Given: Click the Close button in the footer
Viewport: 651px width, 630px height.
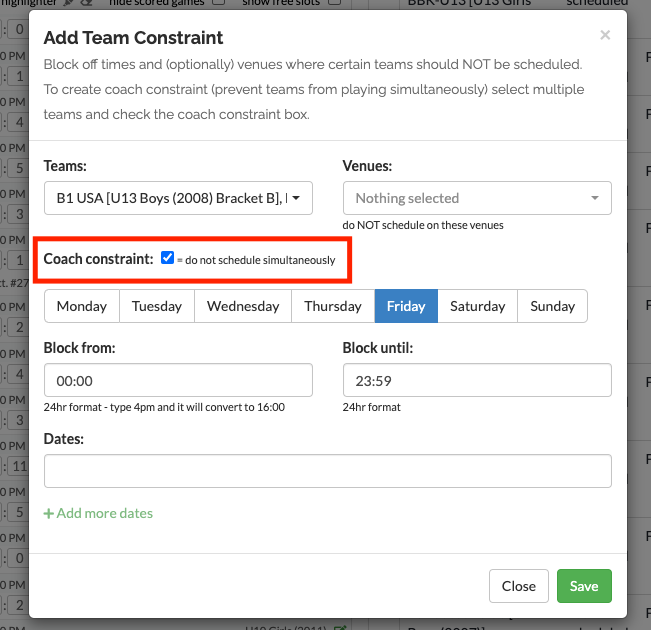Looking at the screenshot, I should pos(519,586).
